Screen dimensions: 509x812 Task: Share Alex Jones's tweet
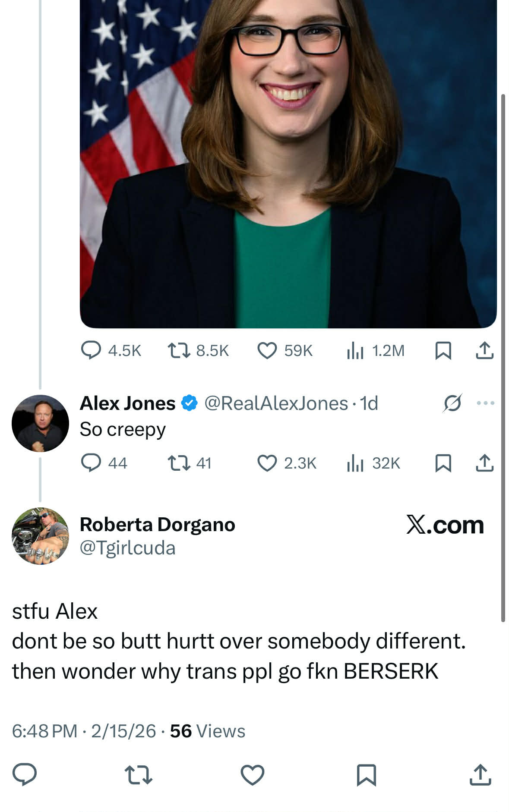click(484, 463)
